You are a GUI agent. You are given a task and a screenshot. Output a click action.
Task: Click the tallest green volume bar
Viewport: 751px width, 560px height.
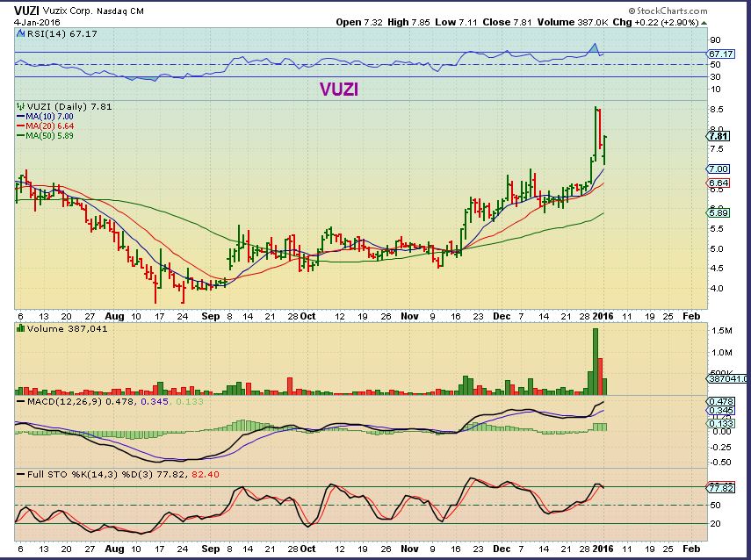tap(596, 362)
